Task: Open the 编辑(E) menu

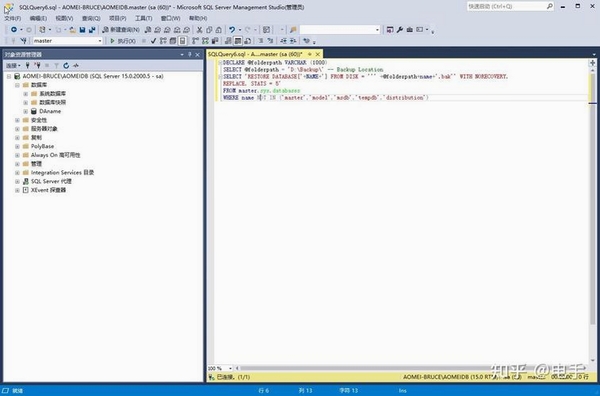Action: tap(38, 18)
